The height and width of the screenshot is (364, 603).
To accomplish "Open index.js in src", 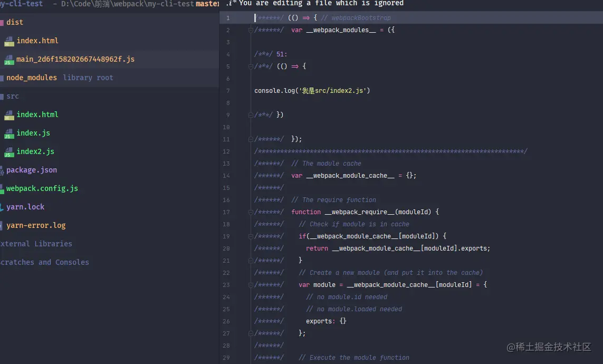I will coord(33,133).
